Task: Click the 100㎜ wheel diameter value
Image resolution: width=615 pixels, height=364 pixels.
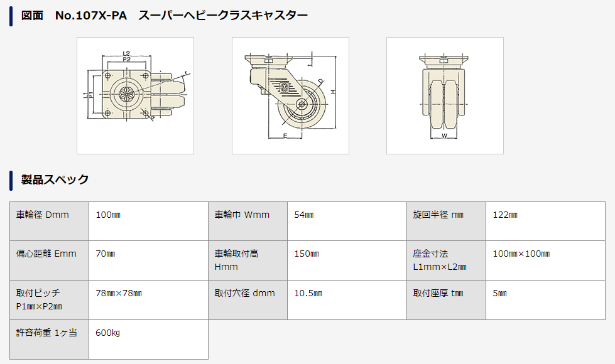Action: 108,215
